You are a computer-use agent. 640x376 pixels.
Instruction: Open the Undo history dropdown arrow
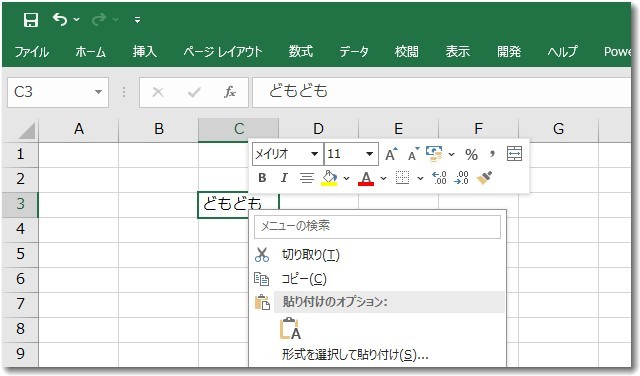tap(77, 19)
